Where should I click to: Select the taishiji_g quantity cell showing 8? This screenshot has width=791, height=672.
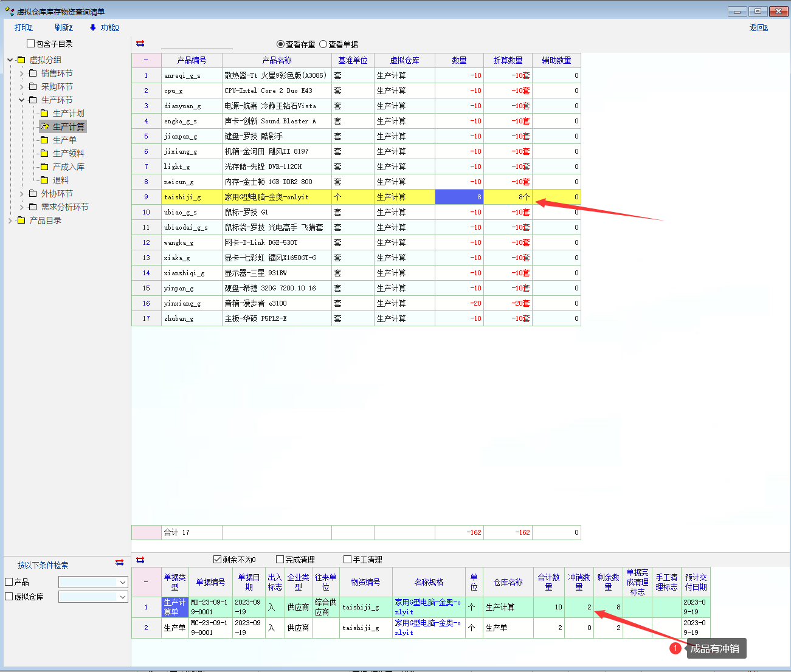point(459,197)
